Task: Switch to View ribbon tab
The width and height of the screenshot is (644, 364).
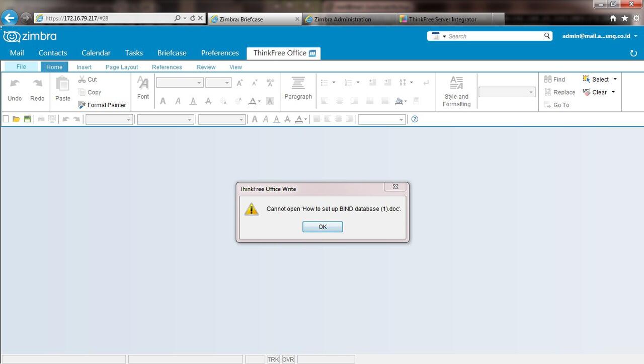Action: (x=235, y=67)
